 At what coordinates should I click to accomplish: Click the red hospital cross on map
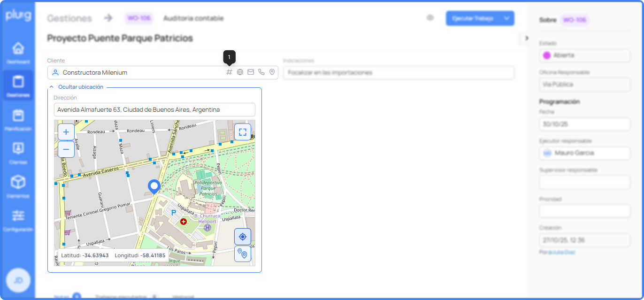[184, 221]
